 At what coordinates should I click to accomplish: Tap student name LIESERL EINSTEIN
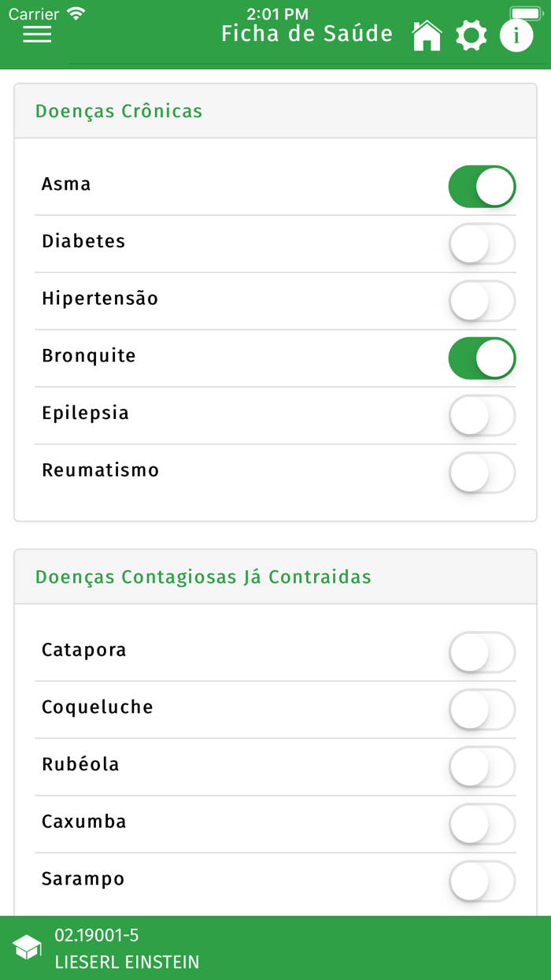point(126,962)
